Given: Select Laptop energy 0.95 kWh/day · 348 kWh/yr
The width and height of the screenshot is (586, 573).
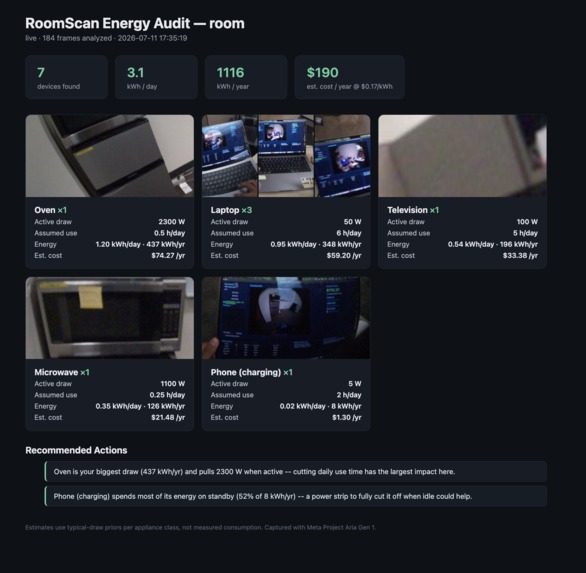Looking at the screenshot, I should coord(316,244).
